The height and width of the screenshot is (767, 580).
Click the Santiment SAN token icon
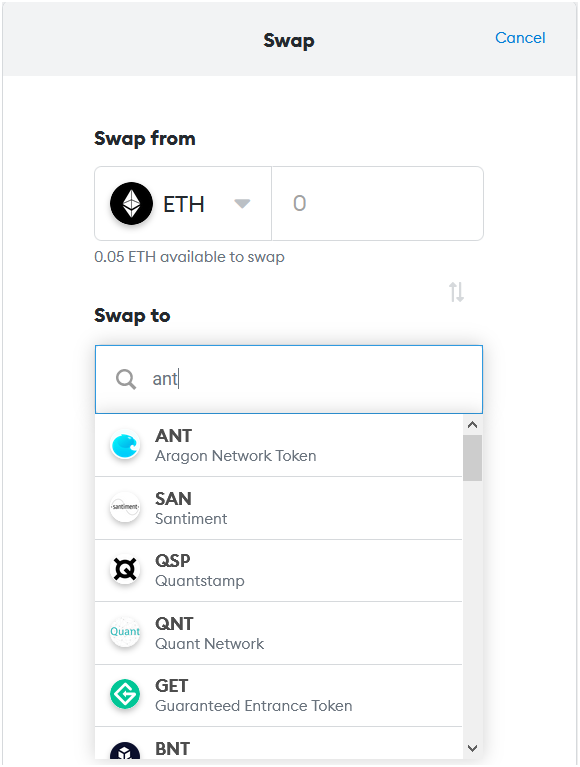[x=125, y=507]
